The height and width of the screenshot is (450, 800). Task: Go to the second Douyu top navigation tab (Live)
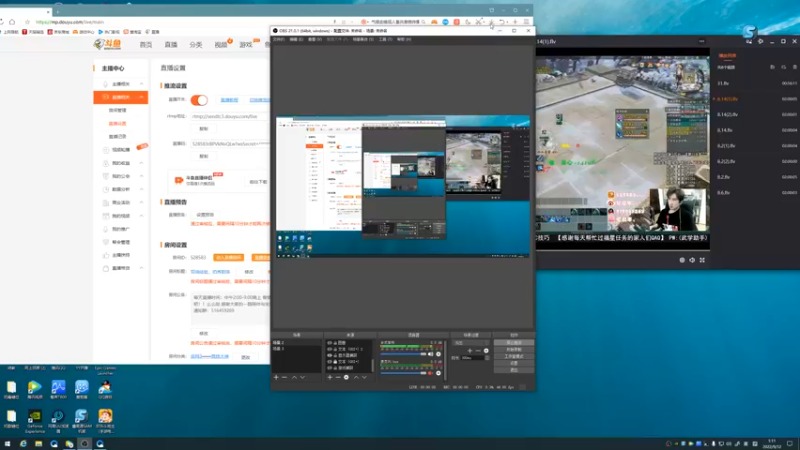(171, 45)
